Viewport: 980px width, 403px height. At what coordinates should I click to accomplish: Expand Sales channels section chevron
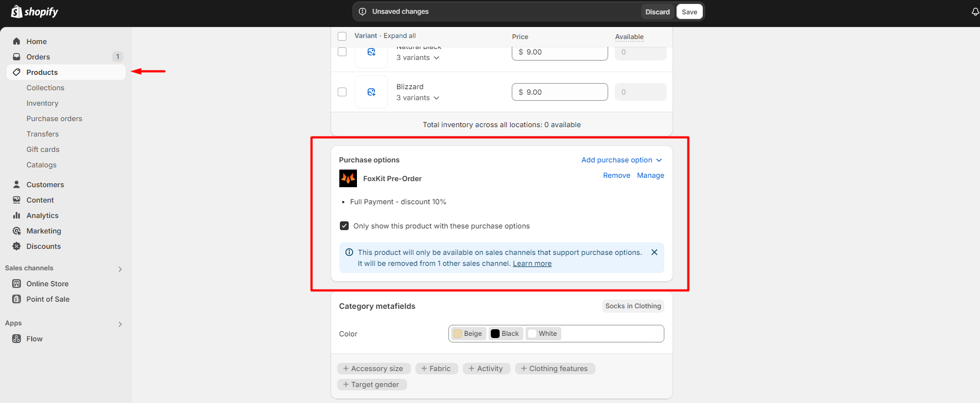pos(120,269)
